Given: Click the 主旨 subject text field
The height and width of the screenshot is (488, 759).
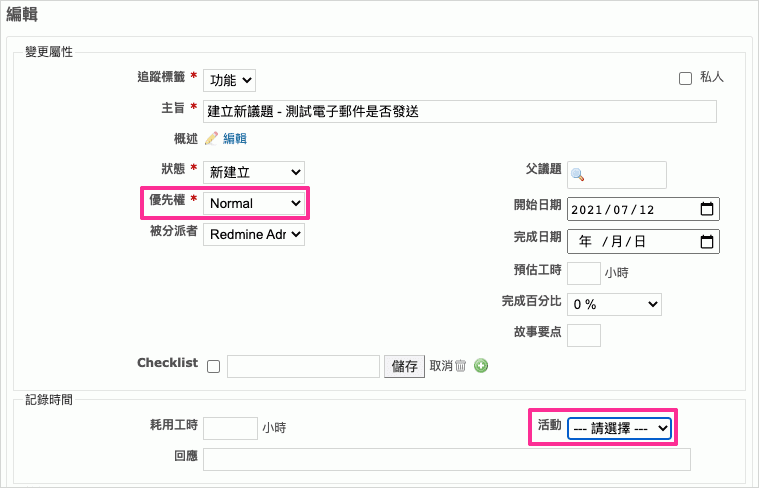Looking at the screenshot, I should pos(460,111).
